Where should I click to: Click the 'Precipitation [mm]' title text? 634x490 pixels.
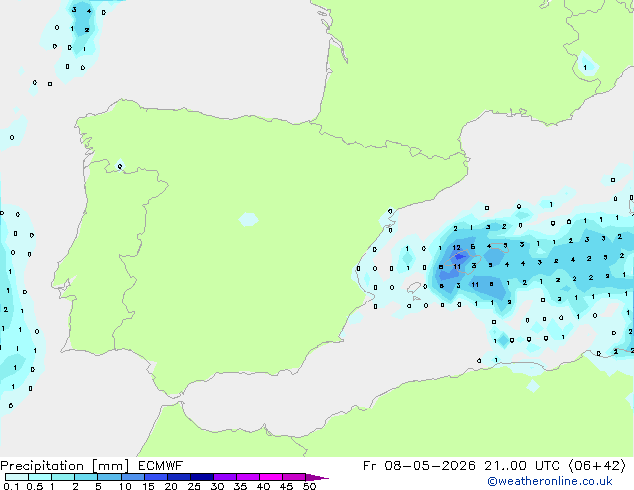pyautogui.click(x=65, y=466)
